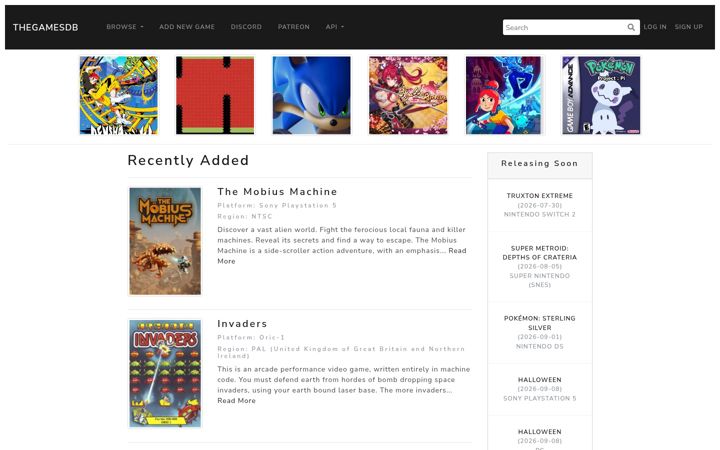Open Truxton Extreme in Releasing Soon

540,196
